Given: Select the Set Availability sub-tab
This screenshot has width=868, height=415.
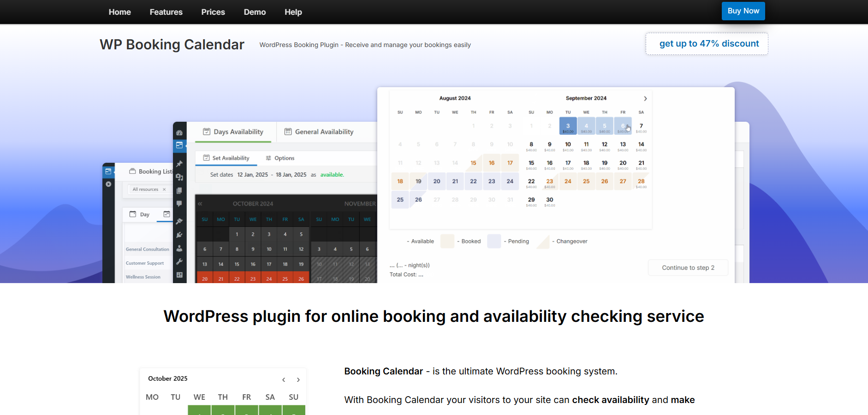Looking at the screenshot, I should tap(226, 158).
